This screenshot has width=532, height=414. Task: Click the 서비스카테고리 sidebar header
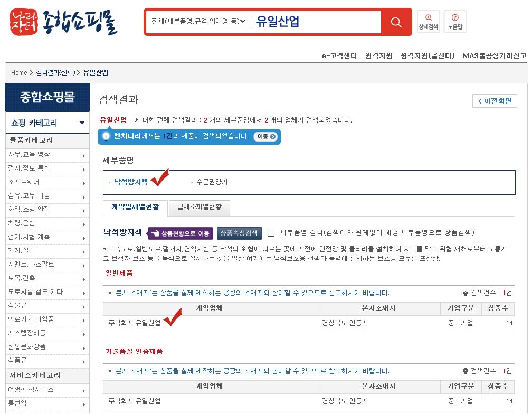click(x=47, y=375)
